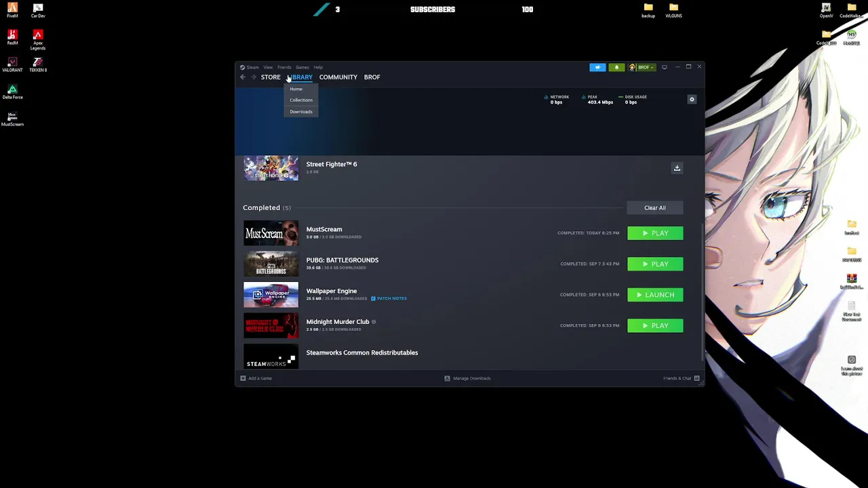
Task: Open the PUBG Battlegrounds thumbnail
Action: pos(271,264)
